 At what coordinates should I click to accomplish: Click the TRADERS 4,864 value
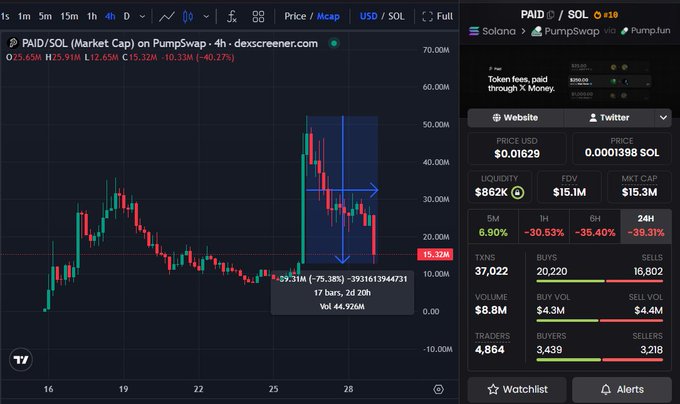pyautogui.click(x=490, y=350)
